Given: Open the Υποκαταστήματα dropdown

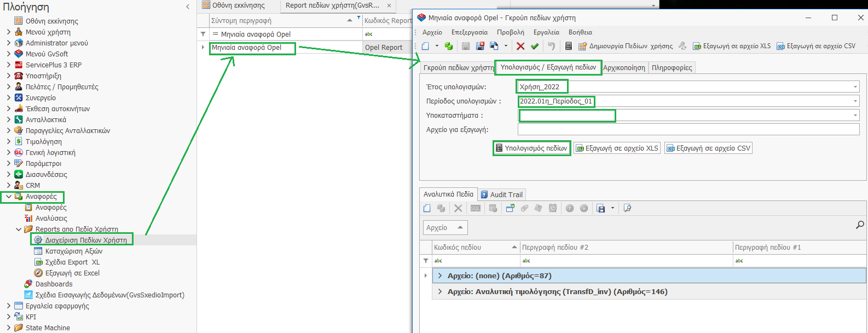Looking at the screenshot, I should point(855,116).
